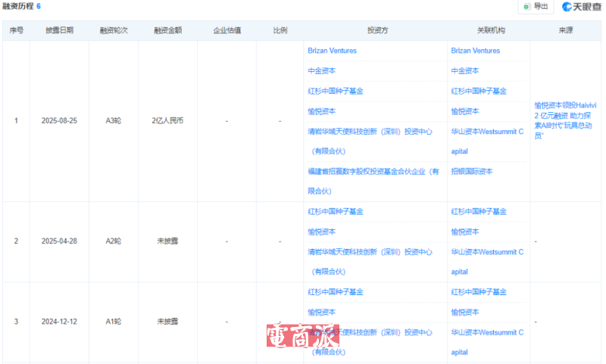
Task: Click the 披露日期 column header
Action: click(60, 30)
